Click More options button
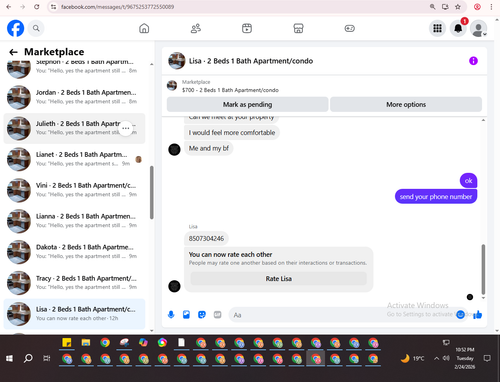 (x=406, y=104)
